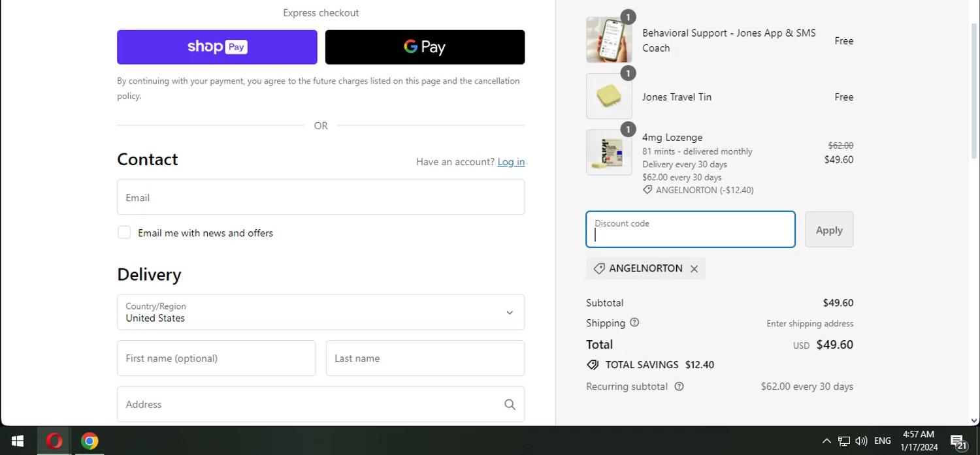Pay with Shop Pay express checkout

[217, 47]
